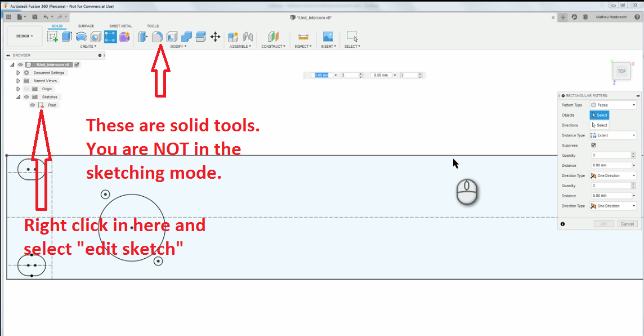Open the DESIGN workspace dropdown

tap(25, 36)
